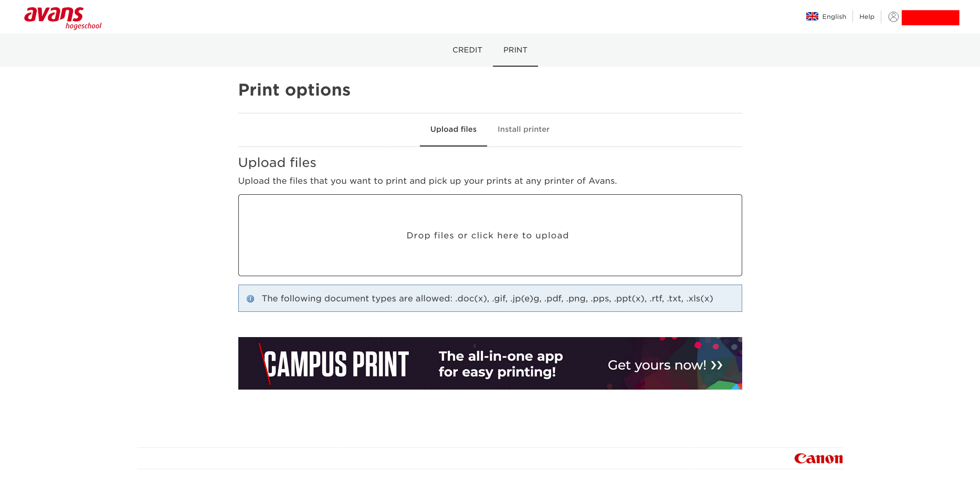Click the red account name block
Viewport: 980px width, 482px height.
(930, 18)
